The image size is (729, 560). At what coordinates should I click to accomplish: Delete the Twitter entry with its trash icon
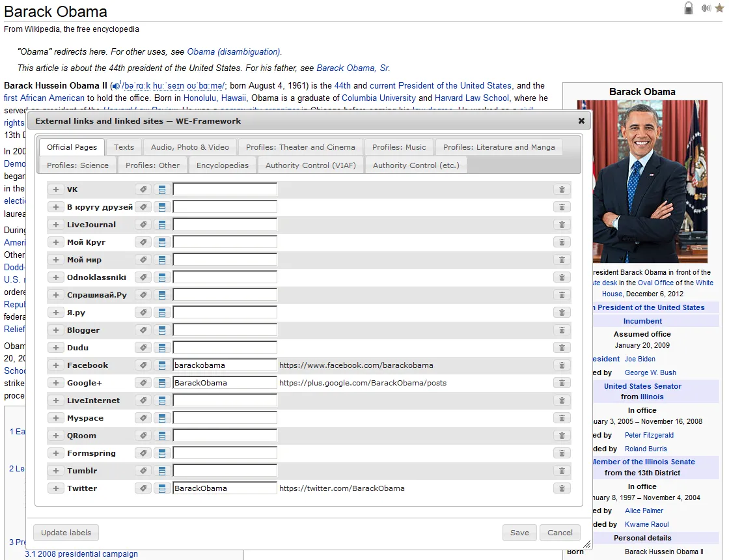562,488
